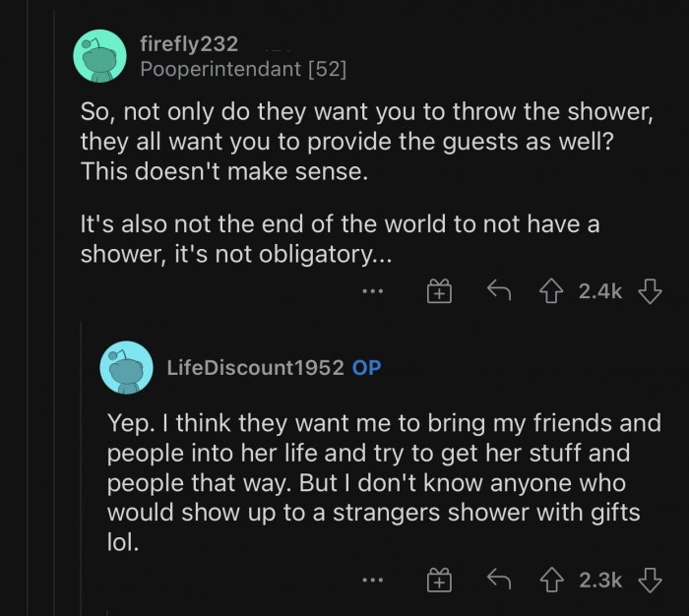Downvote firefly232's comment
Image resolution: width=689 pixels, height=616 pixels.
click(x=650, y=290)
